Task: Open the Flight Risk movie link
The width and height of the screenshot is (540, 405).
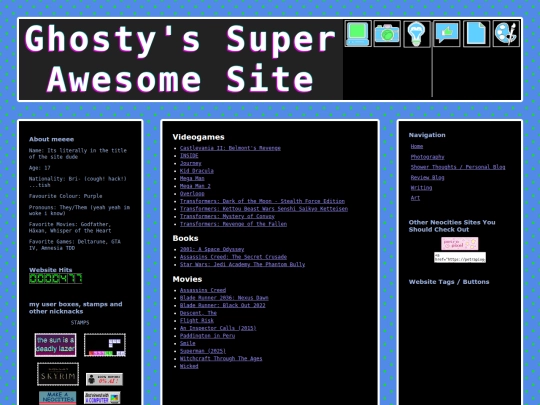Action: point(197,321)
